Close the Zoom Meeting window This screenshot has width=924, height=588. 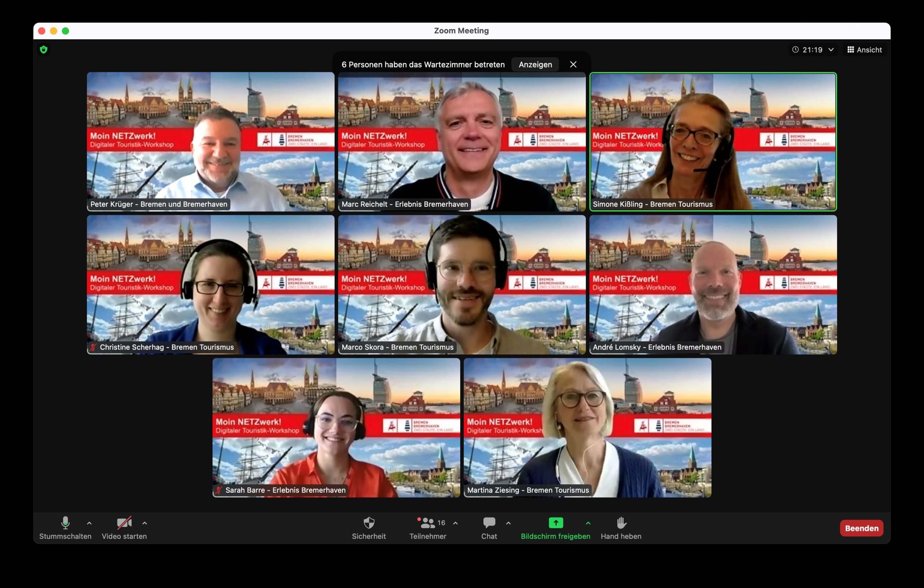coord(42,31)
